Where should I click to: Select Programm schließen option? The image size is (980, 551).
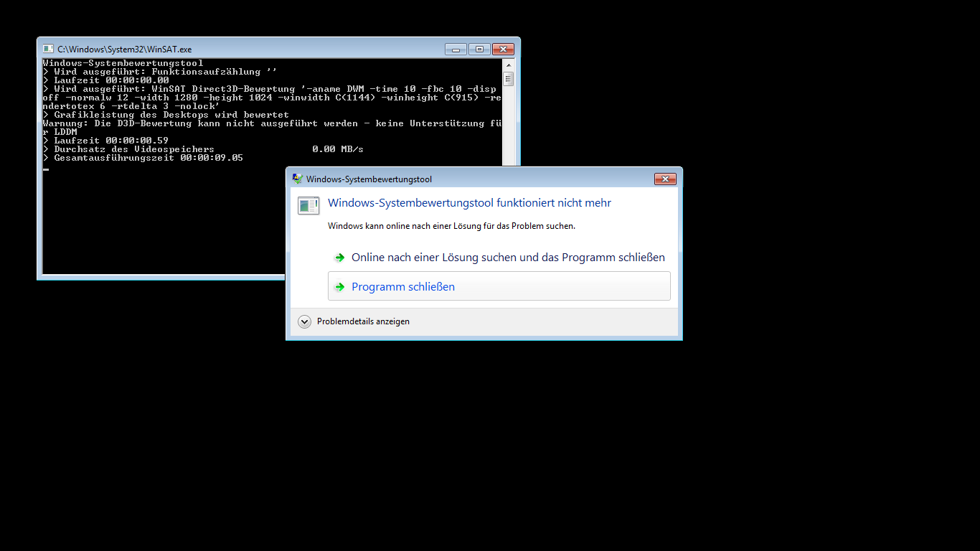[x=499, y=286]
